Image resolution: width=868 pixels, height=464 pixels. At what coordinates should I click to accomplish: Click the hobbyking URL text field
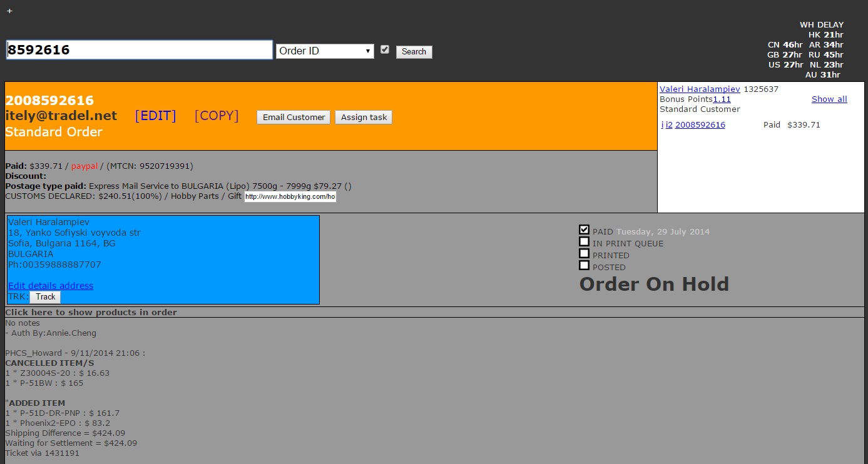(290, 197)
